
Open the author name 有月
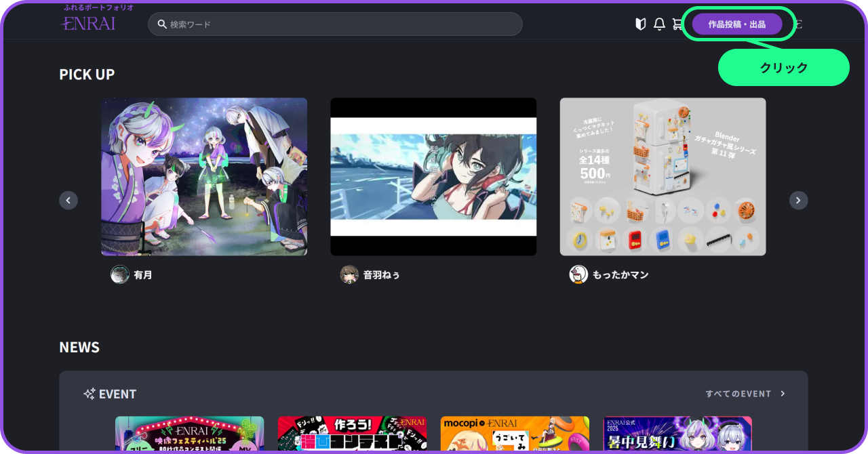143,275
